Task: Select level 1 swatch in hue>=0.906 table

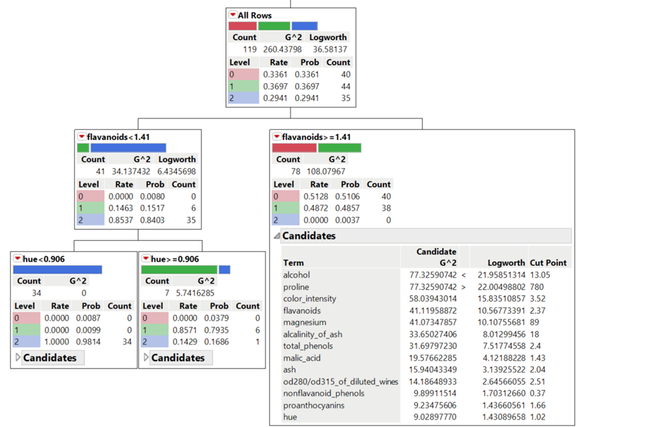Action: (154, 330)
